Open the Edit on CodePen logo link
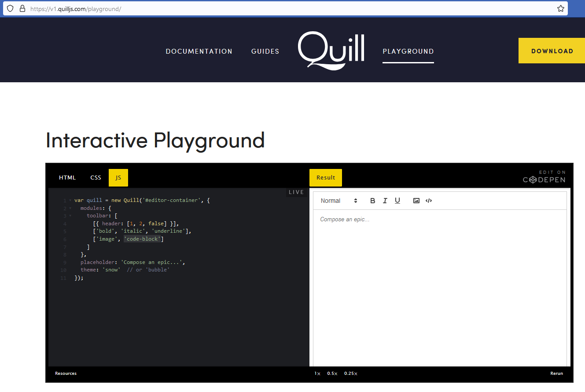This screenshot has width=585, height=392. 544,177
